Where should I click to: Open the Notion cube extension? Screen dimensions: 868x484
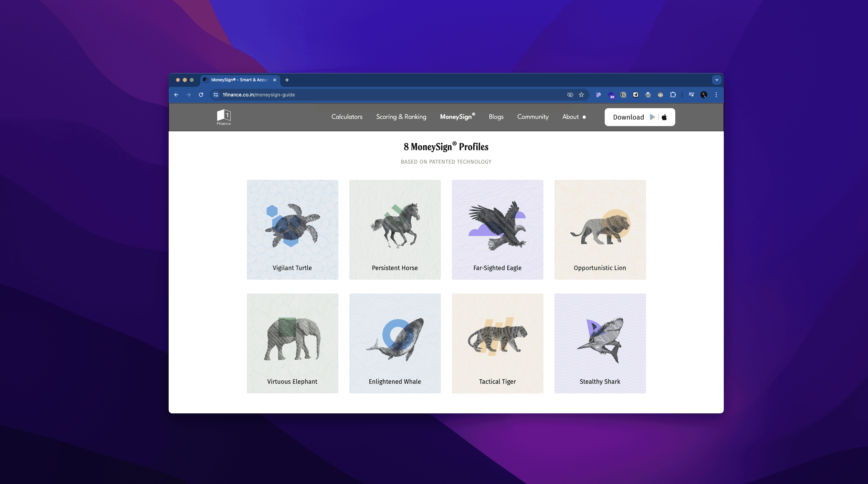[x=623, y=95]
